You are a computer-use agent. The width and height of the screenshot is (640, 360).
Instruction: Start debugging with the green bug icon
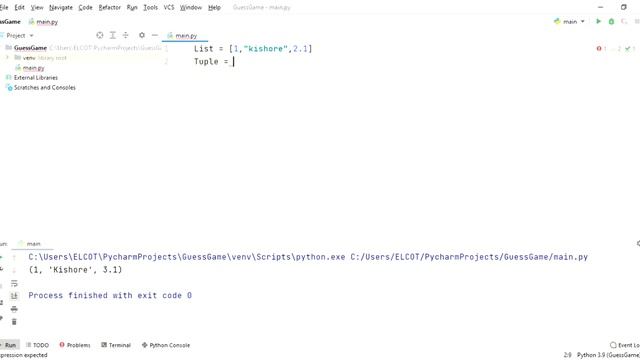(611, 21)
